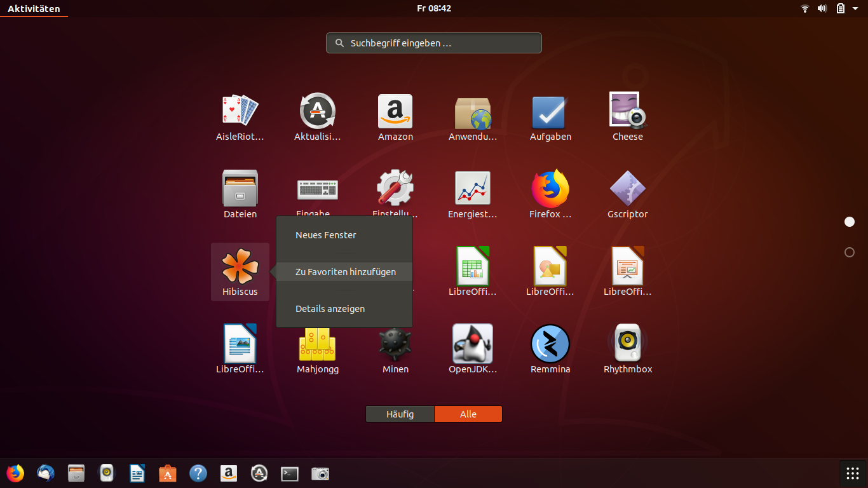Image resolution: width=868 pixels, height=488 pixels.
Task: Toggle the Show Applications grid button
Action: point(852,473)
